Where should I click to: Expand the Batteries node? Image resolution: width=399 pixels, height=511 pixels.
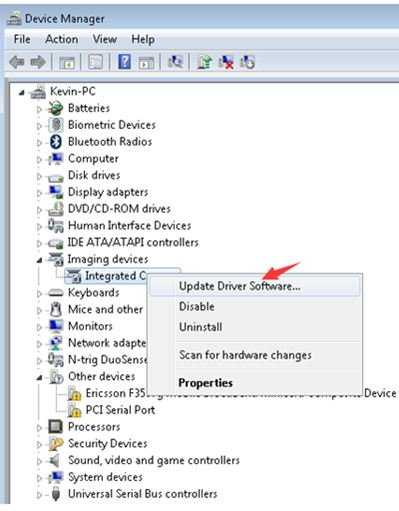pyautogui.click(x=39, y=109)
